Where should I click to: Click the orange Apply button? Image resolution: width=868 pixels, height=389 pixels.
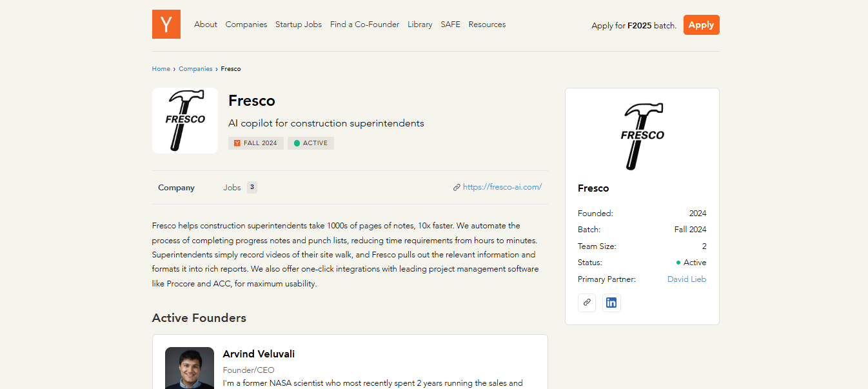701,25
